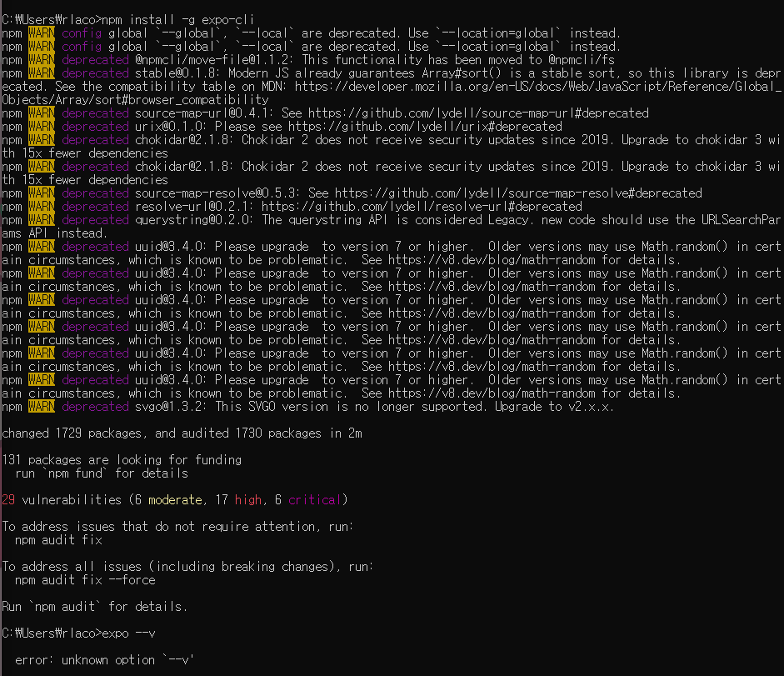
Task: Click the text 'Upgrade to v2.x.x.'
Action: [x=554, y=406]
